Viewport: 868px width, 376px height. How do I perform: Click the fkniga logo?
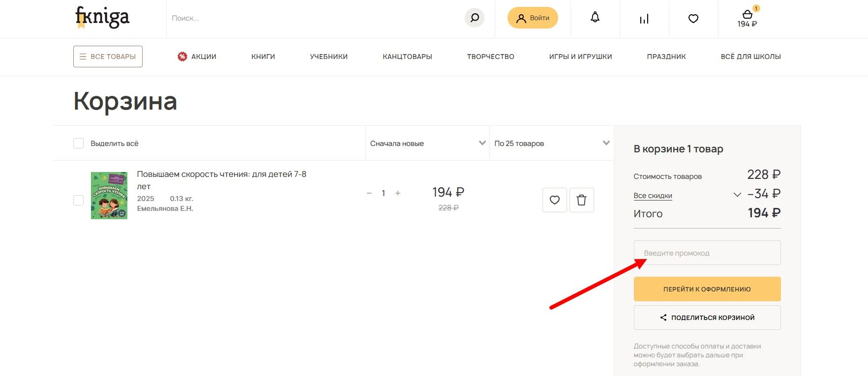[x=102, y=18]
